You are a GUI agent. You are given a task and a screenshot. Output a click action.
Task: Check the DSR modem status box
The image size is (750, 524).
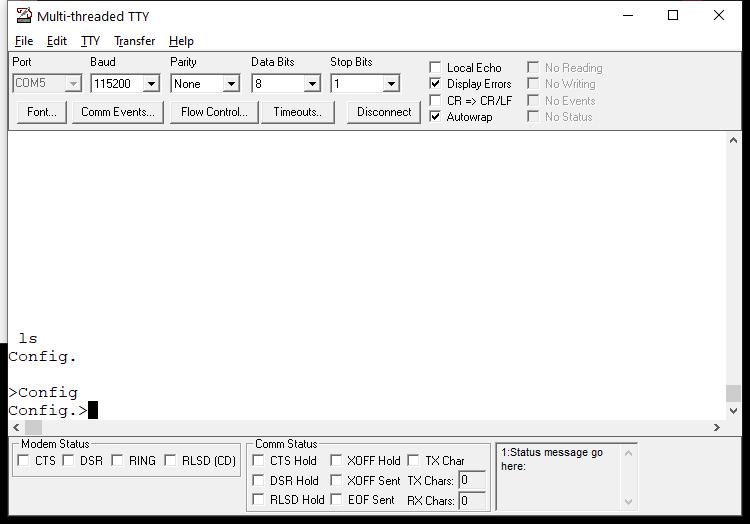click(x=69, y=461)
